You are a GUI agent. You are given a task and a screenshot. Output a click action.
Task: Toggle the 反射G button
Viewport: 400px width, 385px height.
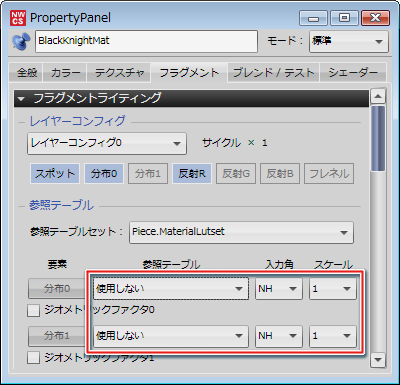coord(236,173)
